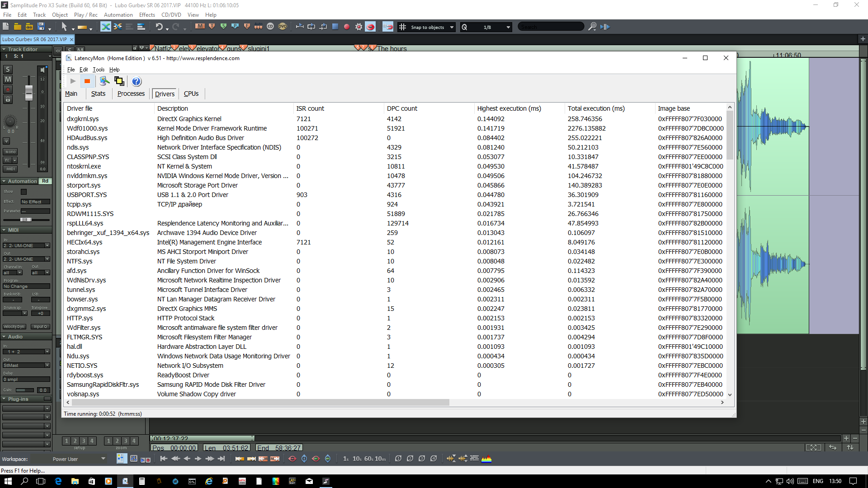Click the DVD burn icon
Image resolution: width=868 pixels, height=488 pixels.
[283, 27]
